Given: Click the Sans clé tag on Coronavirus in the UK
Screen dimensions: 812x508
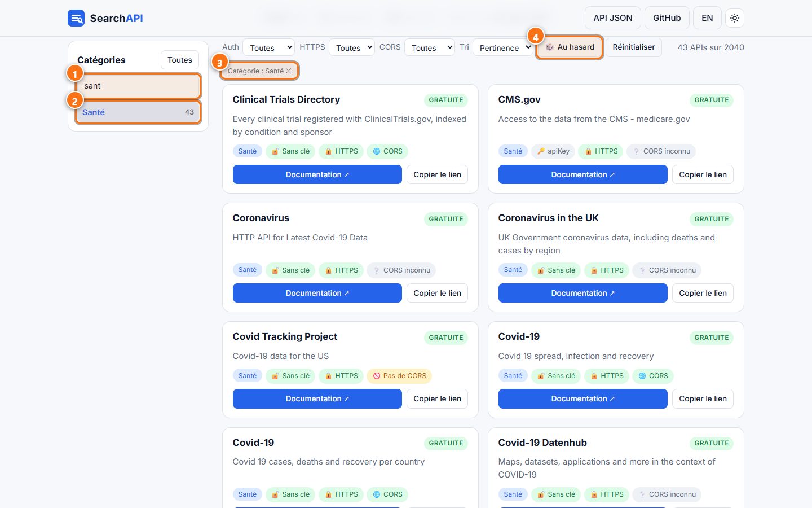Looking at the screenshot, I should 556,270.
